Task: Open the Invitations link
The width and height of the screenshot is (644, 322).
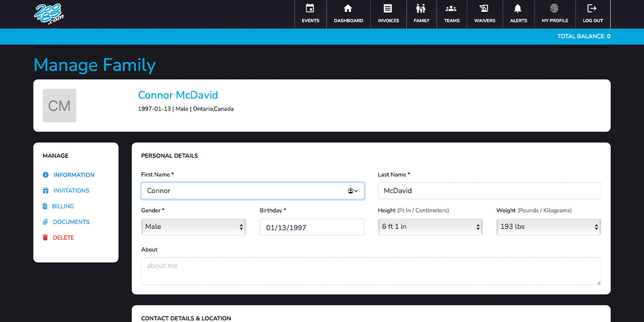Action: [71, 191]
